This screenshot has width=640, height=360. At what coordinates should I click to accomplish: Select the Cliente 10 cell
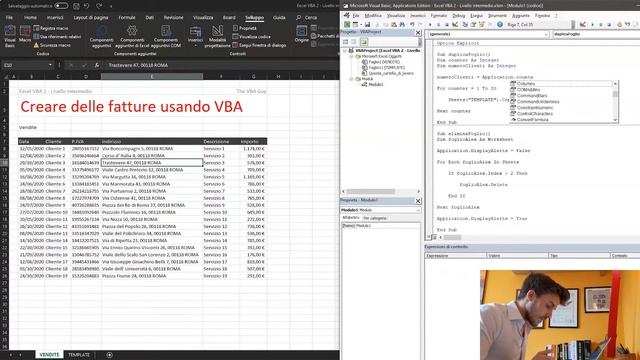pos(57,212)
